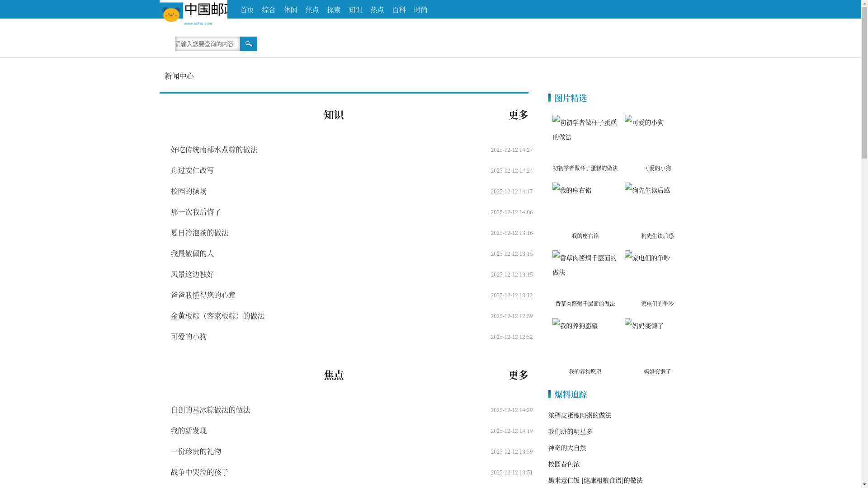
Task: Expand 更多 link beside 焦点 section
Action: click(x=518, y=375)
